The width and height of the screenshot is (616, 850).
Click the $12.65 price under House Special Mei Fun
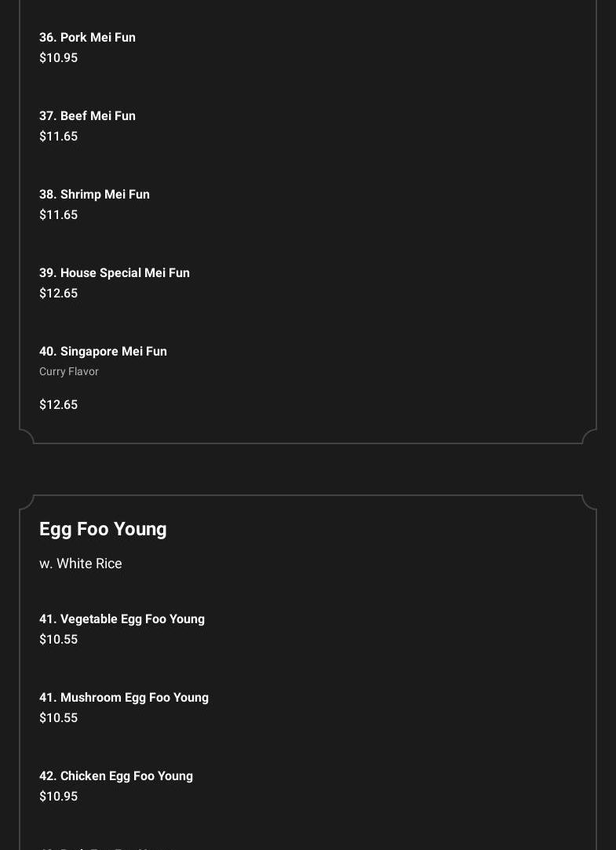click(x=58, y=294)
